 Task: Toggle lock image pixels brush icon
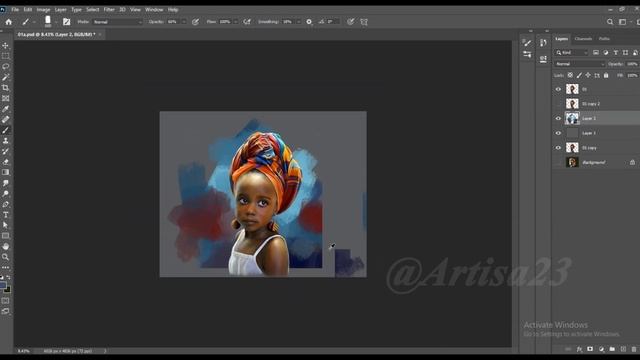[579, 76]
